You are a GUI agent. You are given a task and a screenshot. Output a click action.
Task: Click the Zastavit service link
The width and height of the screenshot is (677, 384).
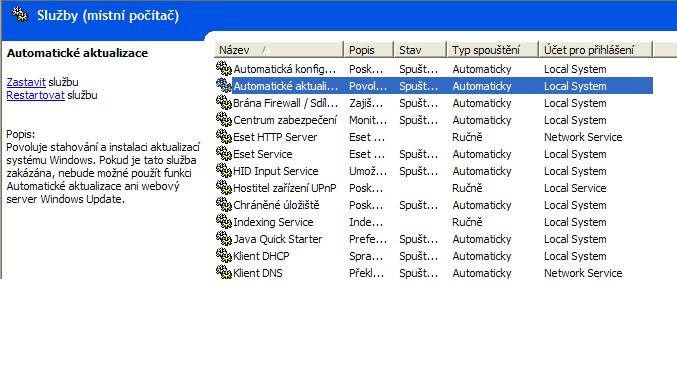pos(26,82)
